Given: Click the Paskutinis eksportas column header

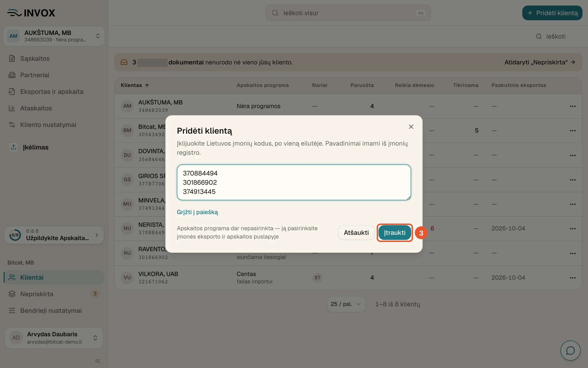Looking at the screenshot, I should pyautogui.click(x=519, y=85).
